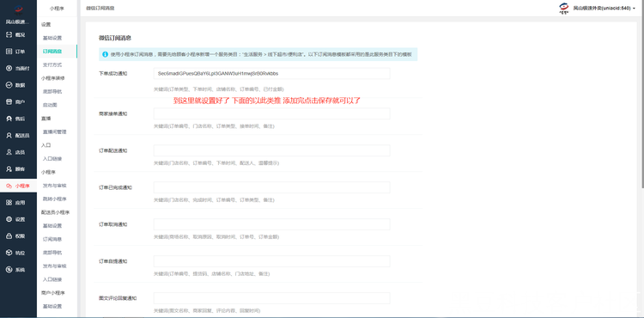Open 启动图 in the submenu
The height and width of the screenshot is (318, 644).
click(x=50, y=105)
